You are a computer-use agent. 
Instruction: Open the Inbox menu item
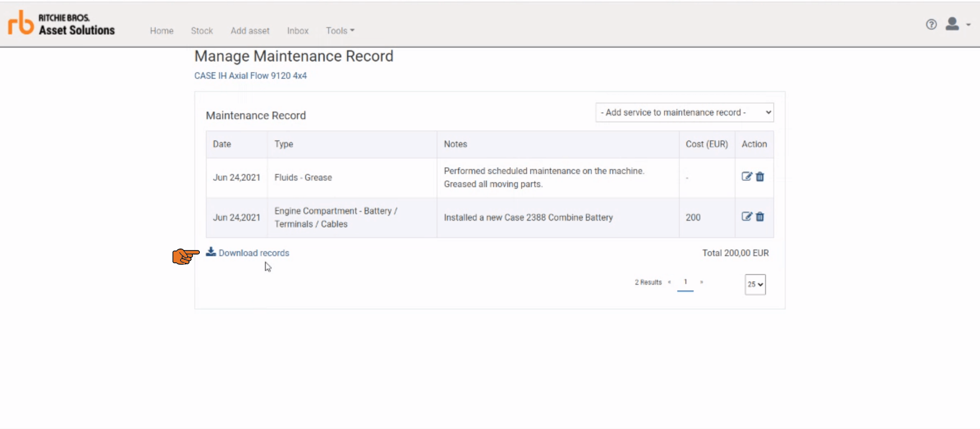pos(298,31)
